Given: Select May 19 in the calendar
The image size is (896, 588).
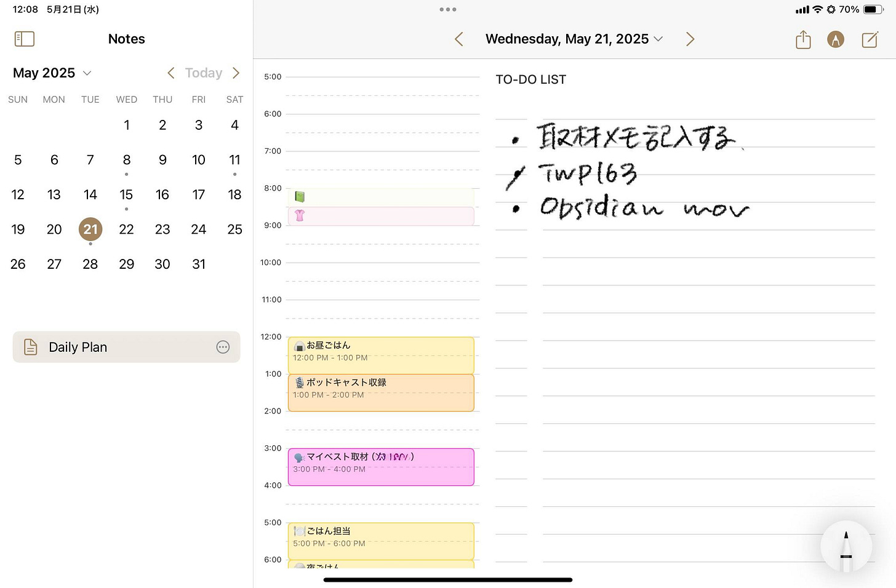Looking at the screenshot, I should 18,229.
